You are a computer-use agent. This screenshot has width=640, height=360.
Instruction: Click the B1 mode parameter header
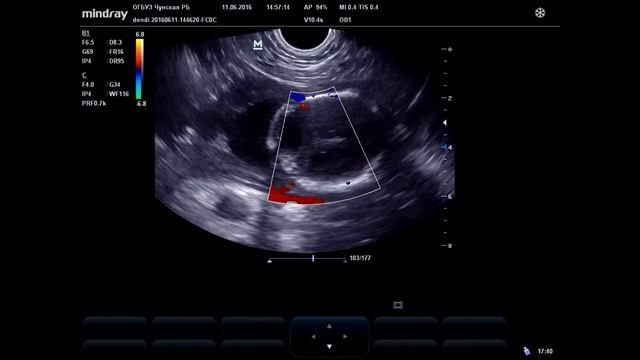pyautogui.click(x=86, y=33)
